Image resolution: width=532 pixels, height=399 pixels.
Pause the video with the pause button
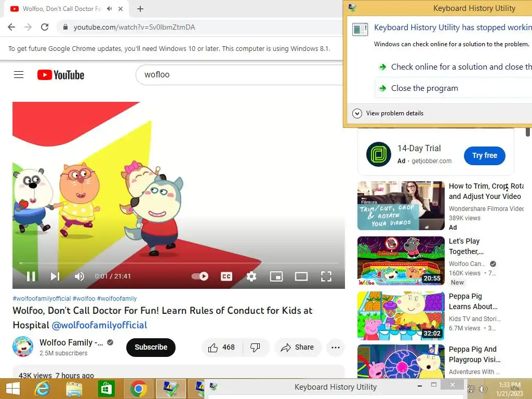[x=31, y=276]
